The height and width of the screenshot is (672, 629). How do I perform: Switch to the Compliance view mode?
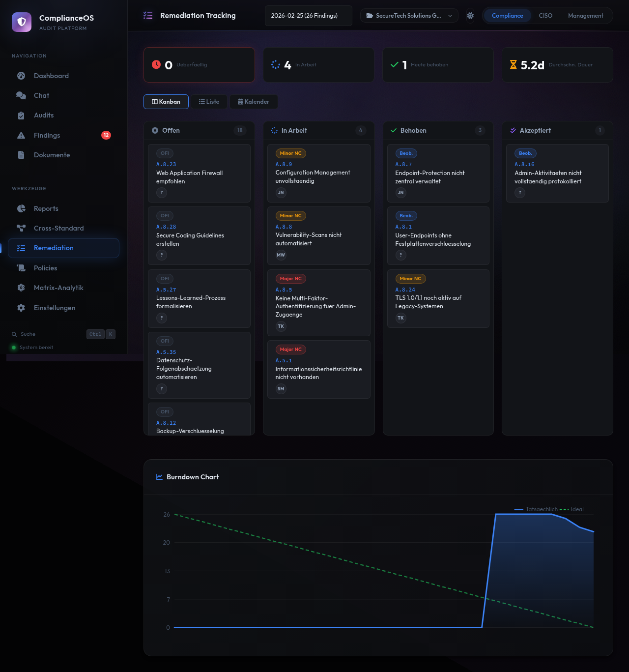click(507, 16)
